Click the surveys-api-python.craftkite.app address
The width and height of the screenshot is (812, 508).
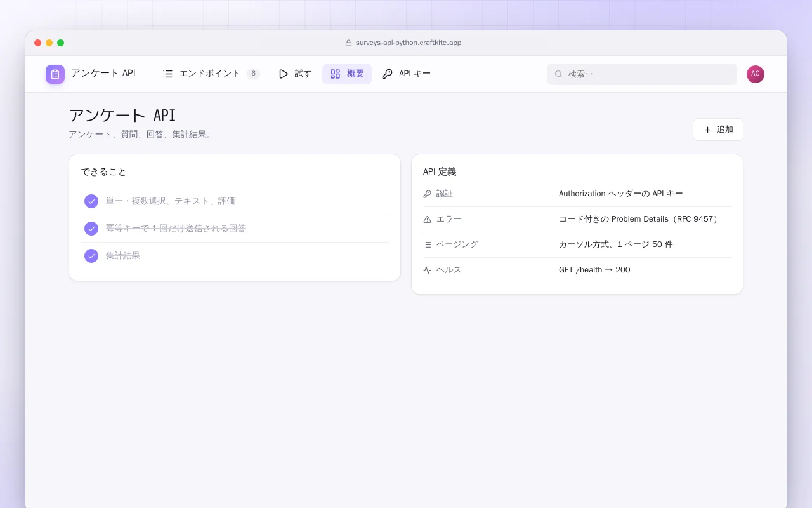[409, 43]
